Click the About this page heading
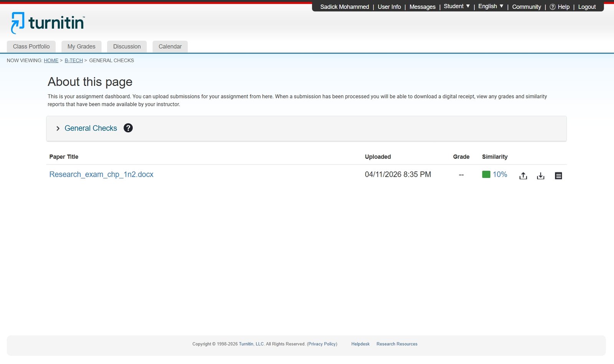 click(x=90, y=82)
